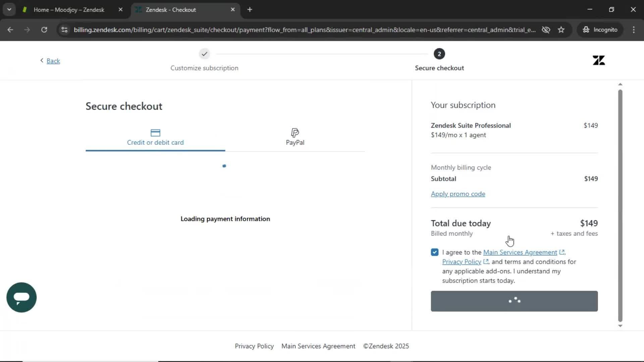Open the Incognito profile indicator
Screen dimensions: 644x362
pyautogui.click(x=600, y=29)
